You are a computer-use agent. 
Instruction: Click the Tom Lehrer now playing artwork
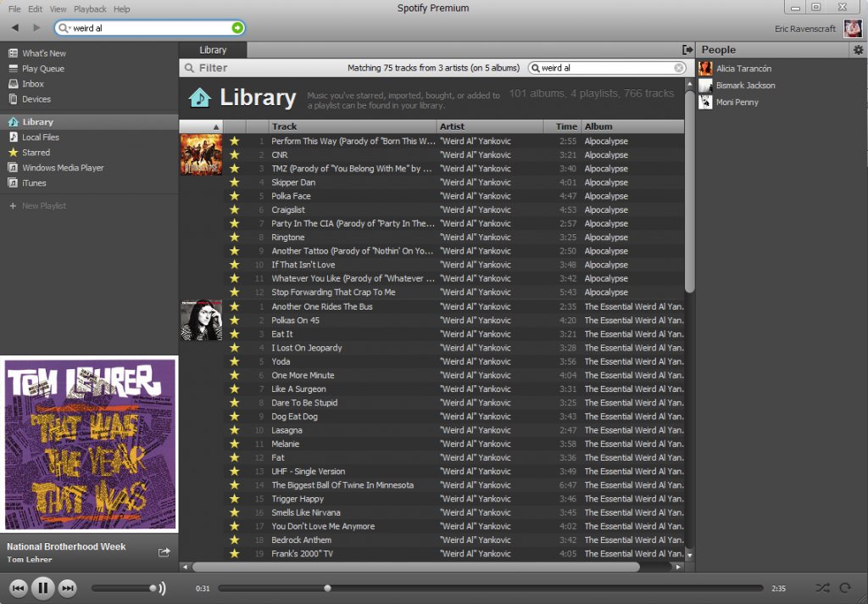coord(89,444)
